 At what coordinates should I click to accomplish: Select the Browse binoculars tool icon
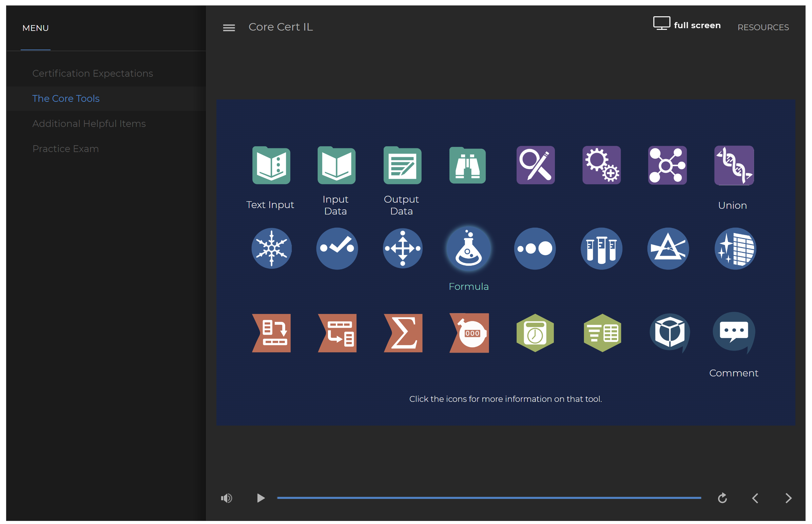pyautogui.click(x=467, y=166)
